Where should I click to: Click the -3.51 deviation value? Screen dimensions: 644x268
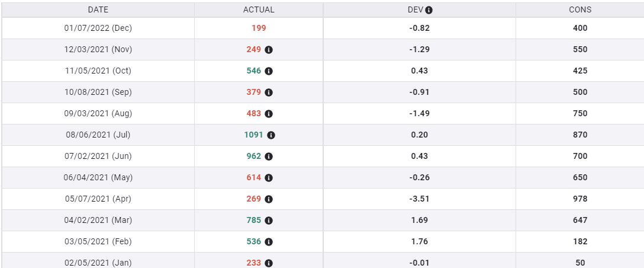coord(418,199)
